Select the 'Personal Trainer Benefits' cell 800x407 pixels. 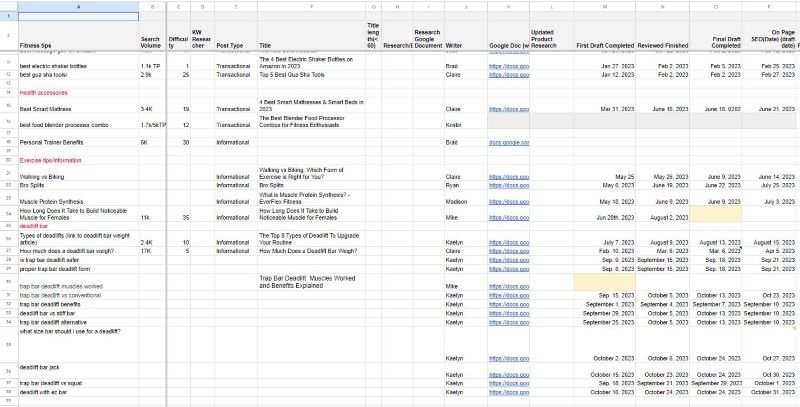click(x=79, y=142)
